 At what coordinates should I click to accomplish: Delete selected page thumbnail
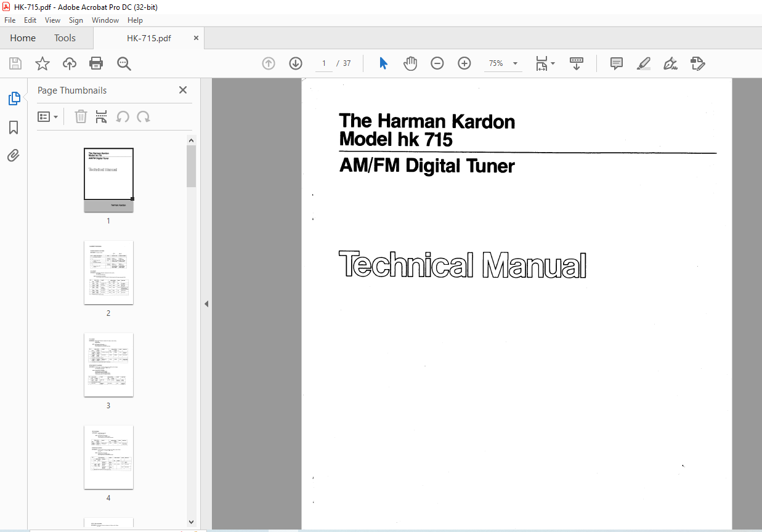click(81, 116)
